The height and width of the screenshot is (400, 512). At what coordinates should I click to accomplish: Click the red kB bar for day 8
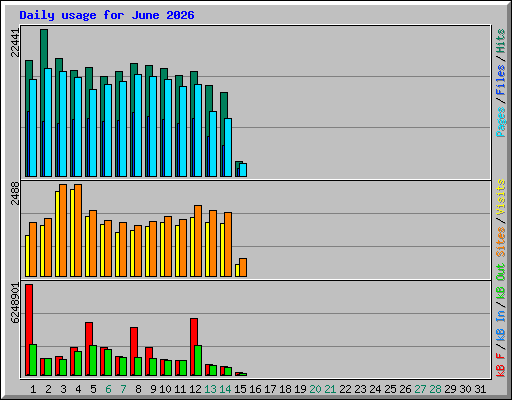point(133,351)
